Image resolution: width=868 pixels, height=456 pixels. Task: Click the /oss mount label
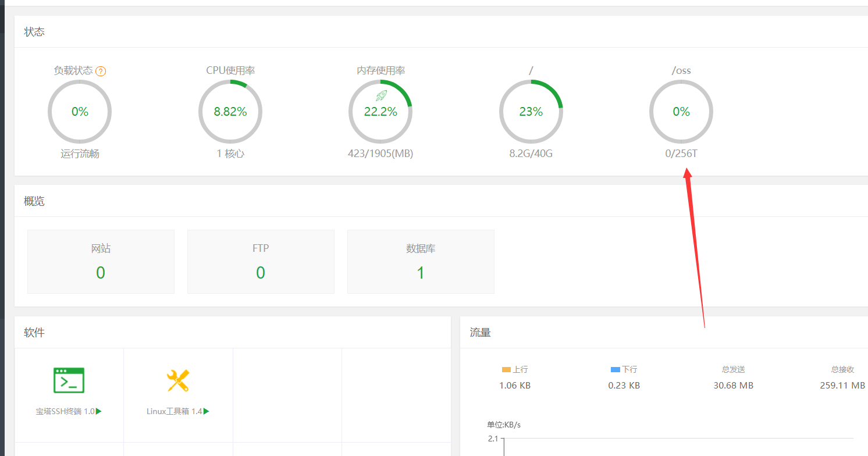click(x=681, y=70)
